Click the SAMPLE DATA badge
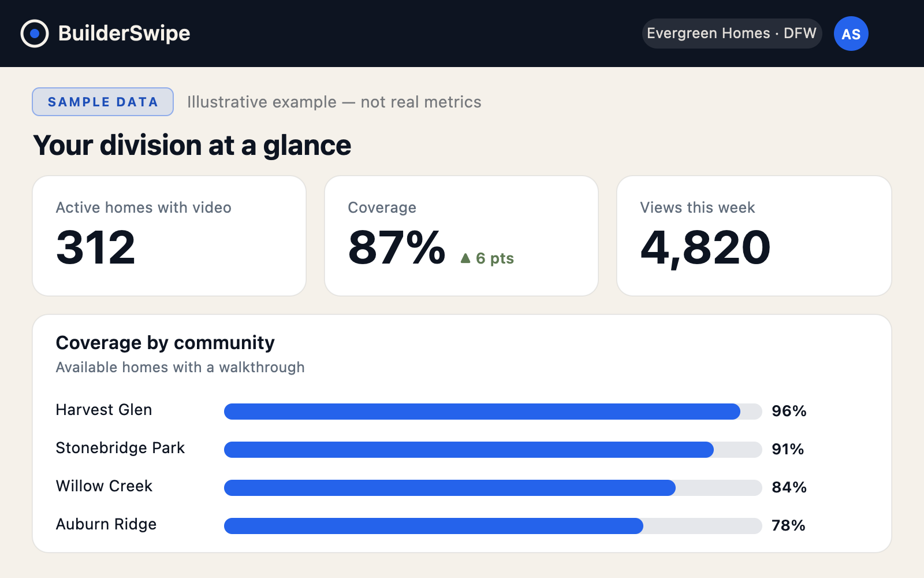Screen dimensions: 924x578 point(103,102)
